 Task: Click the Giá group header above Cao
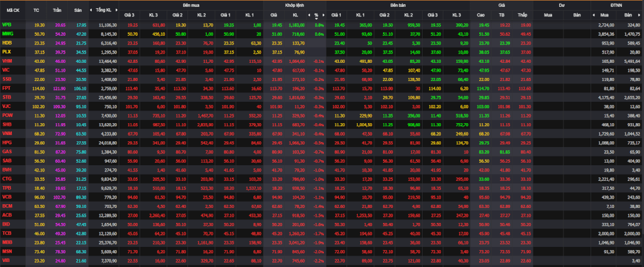pos(501,4)
